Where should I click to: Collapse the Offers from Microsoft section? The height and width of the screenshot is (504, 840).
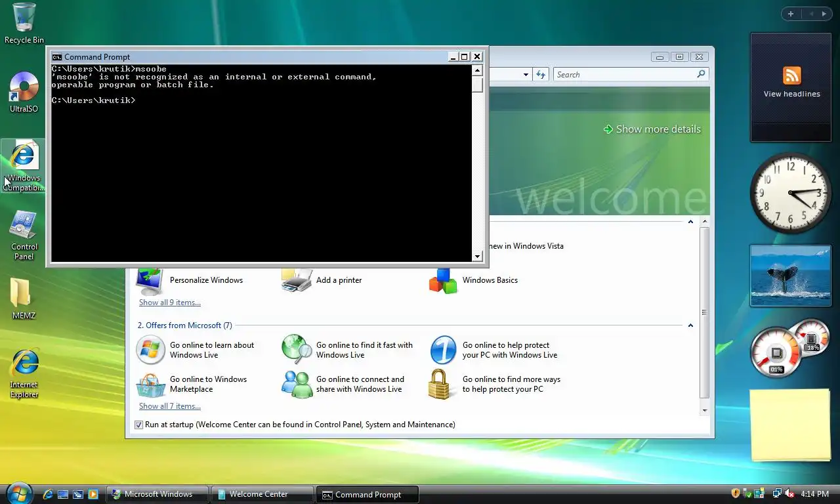[x=690, y=325]
